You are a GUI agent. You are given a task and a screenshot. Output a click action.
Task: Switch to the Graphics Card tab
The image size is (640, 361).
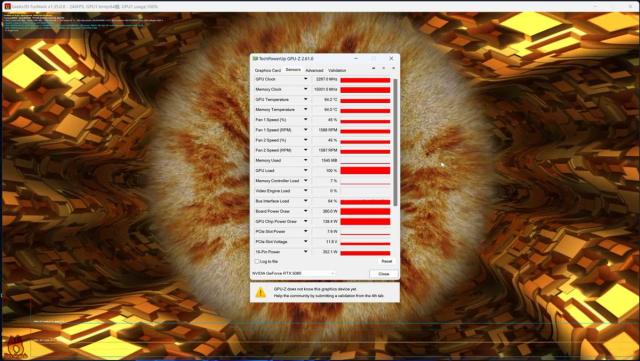268,70
